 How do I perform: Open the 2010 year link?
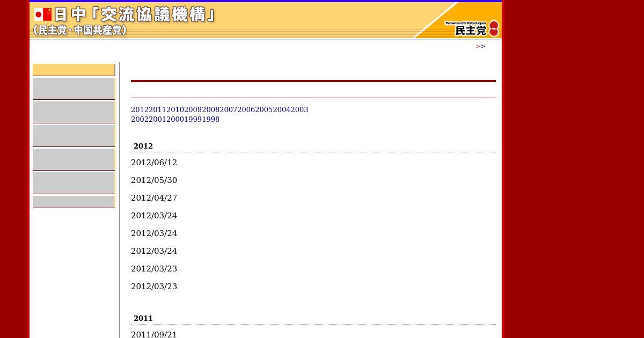coord(175,109)
